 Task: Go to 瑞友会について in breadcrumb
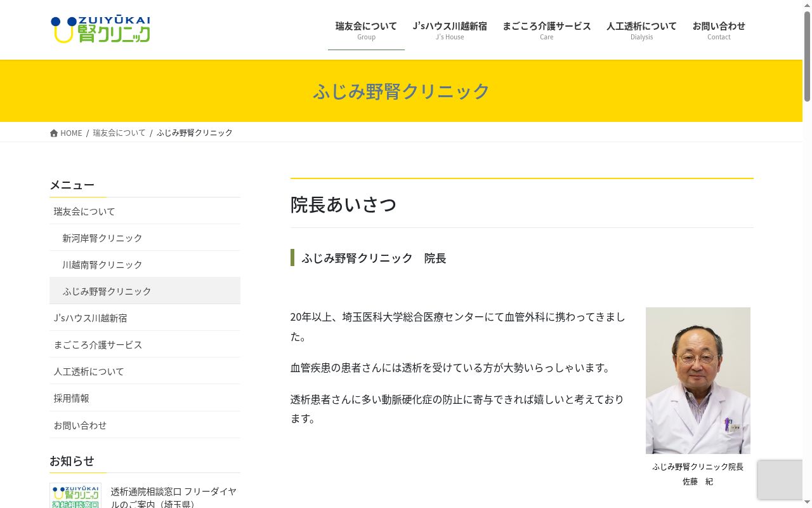[119, 133]
